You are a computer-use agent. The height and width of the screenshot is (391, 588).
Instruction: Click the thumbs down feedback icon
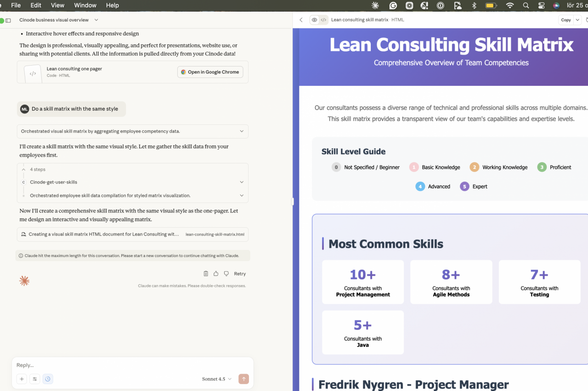coord(226,274)
